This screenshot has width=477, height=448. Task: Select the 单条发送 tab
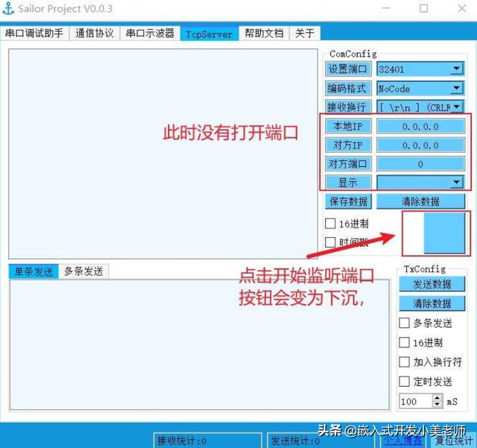coord(34,271)
